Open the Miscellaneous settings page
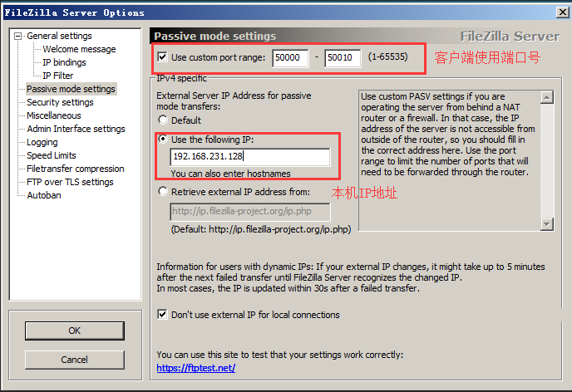 (x=54, y=115)
